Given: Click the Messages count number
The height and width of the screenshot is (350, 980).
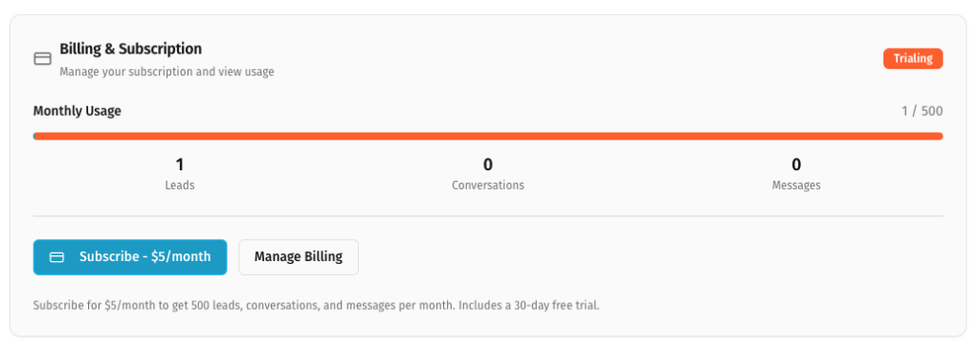Looking at the screenshot, I should pos(796,165).
